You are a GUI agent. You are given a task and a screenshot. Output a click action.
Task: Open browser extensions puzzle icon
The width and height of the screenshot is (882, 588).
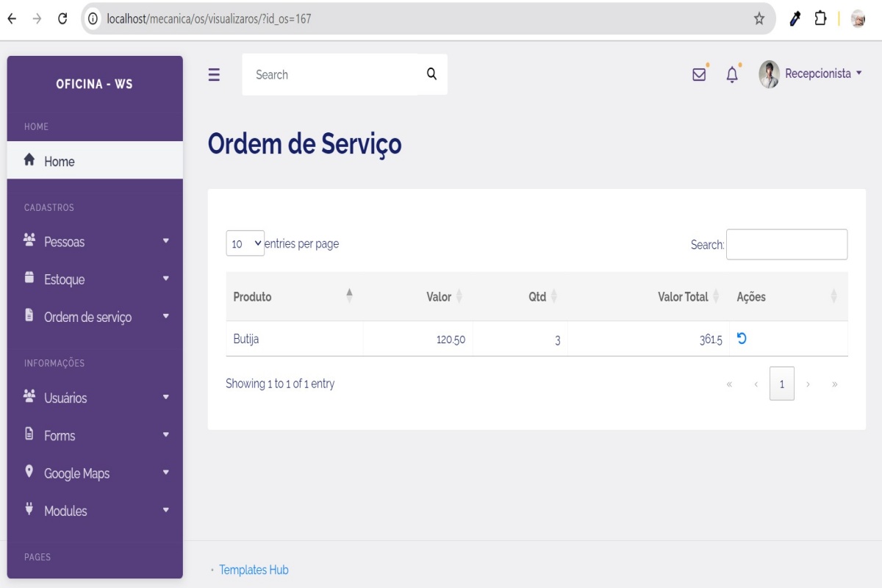tap(820, 19)
